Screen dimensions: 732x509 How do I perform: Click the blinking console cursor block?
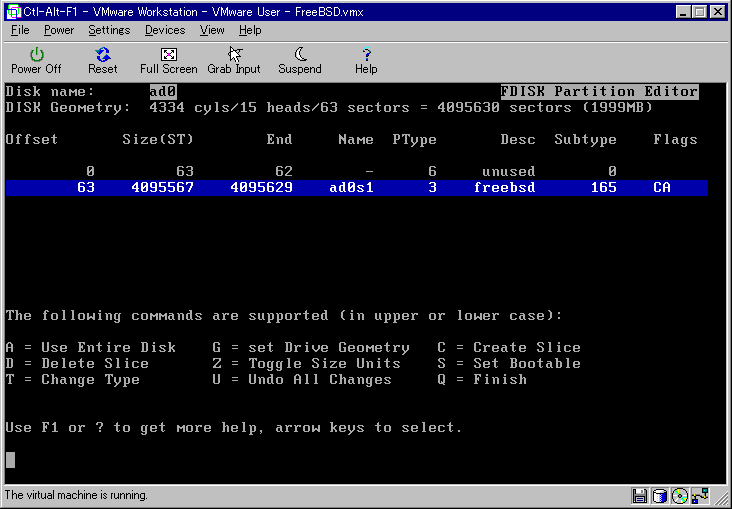pyautogui.click(x=10, y=460)
